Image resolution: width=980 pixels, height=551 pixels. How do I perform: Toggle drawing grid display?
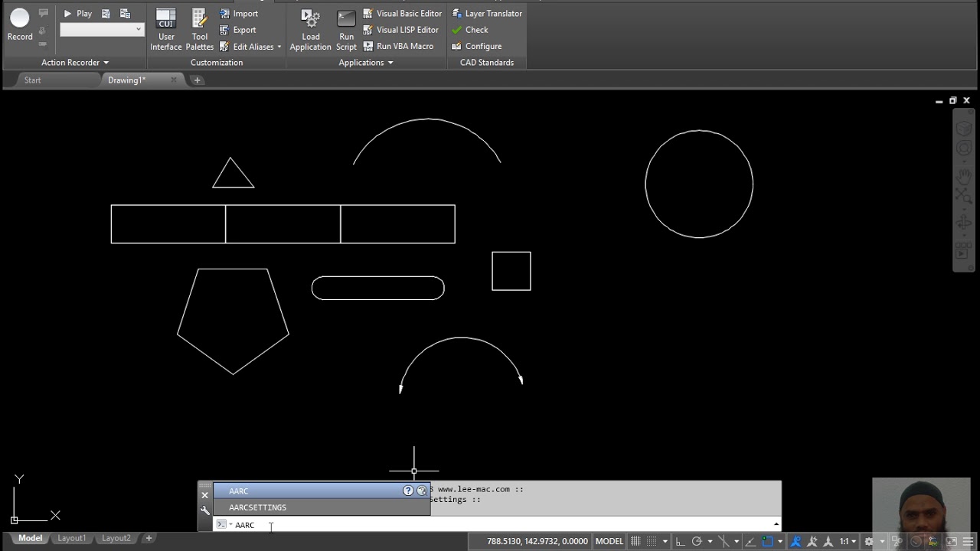pyautogui.click(x=635, y=541)
